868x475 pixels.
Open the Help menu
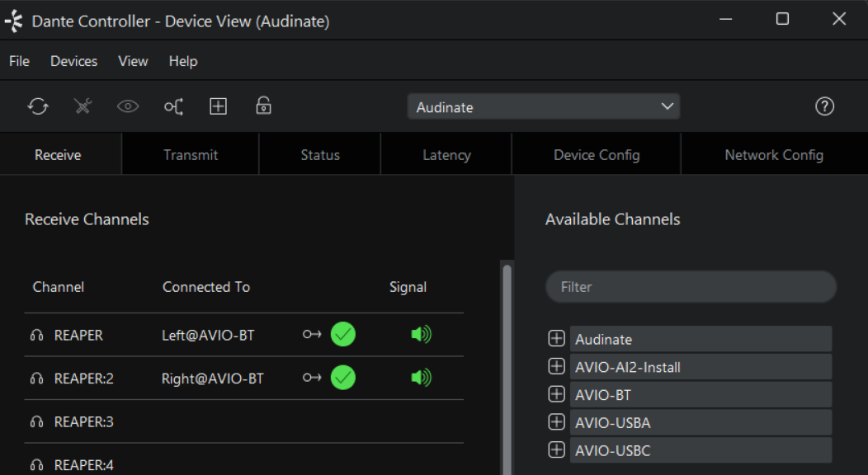(183, 61)
